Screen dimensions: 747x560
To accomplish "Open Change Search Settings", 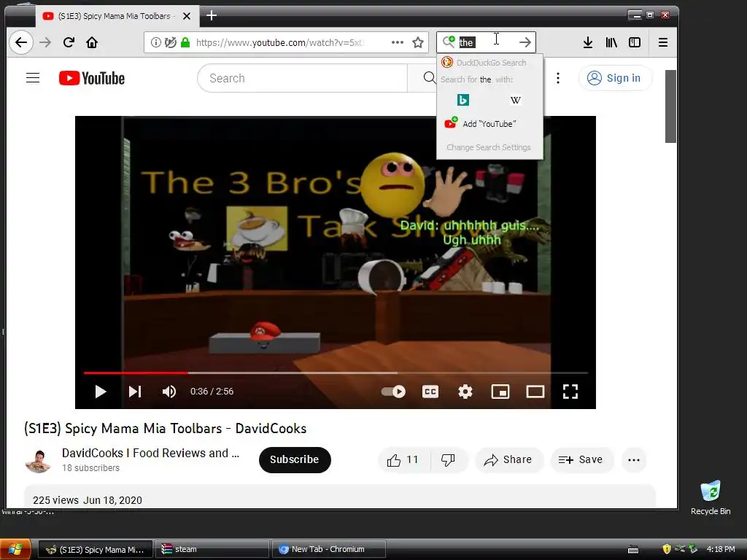I will 489,147.
